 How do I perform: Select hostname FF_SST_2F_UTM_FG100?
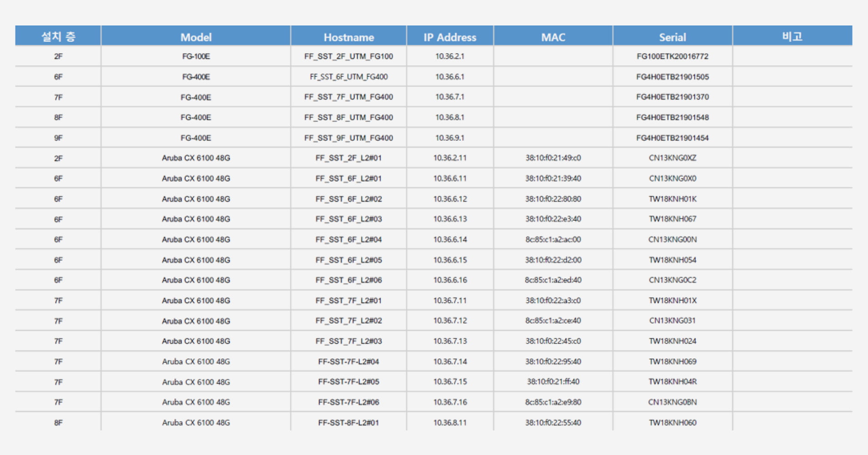348,56
